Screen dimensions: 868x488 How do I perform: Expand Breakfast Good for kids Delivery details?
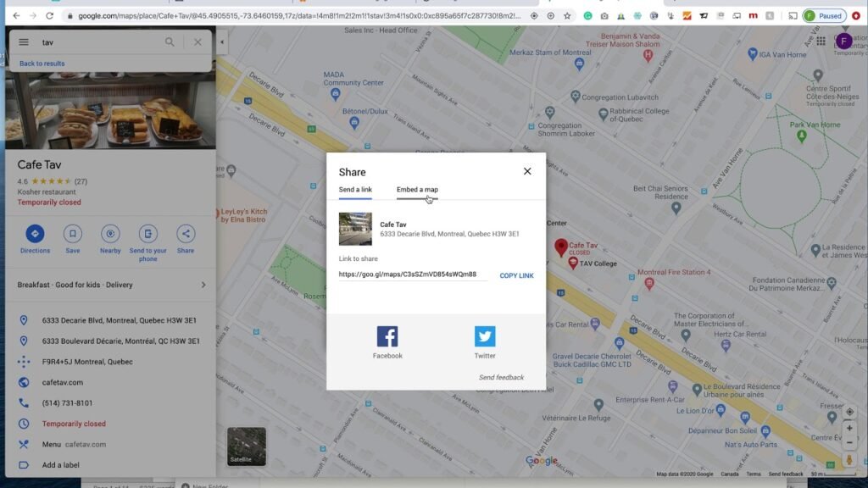click(x=111, y=285)
